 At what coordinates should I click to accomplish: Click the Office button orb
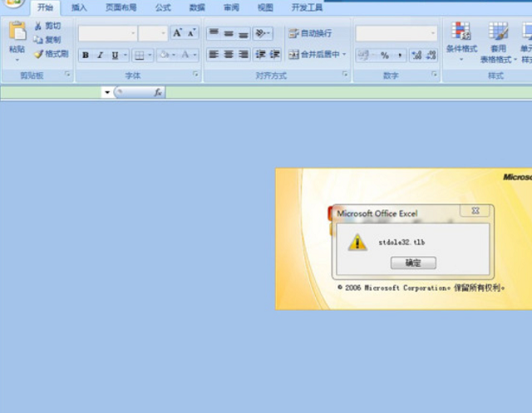coord(13,2)
